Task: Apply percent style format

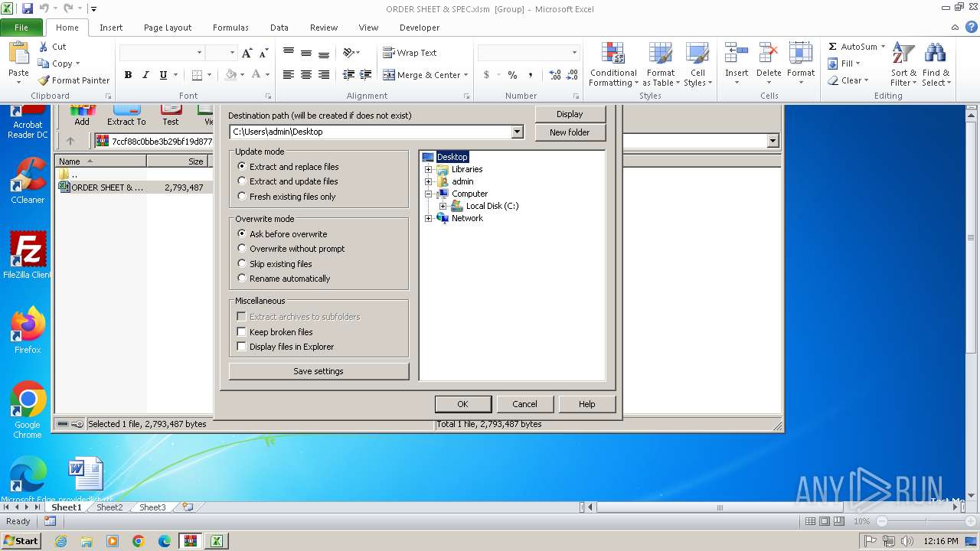Action: [512, 75]
